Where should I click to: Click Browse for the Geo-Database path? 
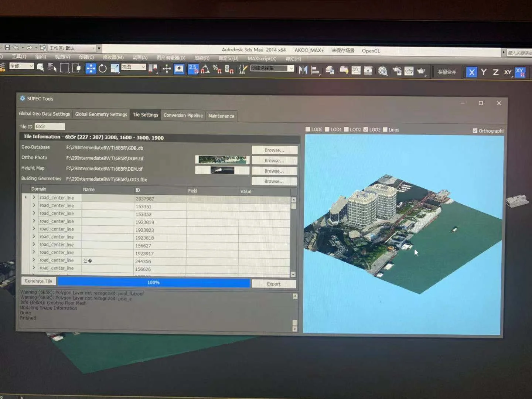[274, 150]
